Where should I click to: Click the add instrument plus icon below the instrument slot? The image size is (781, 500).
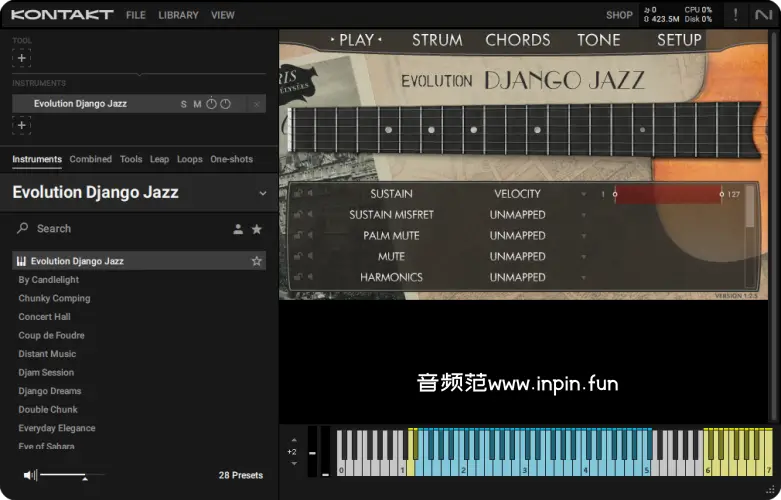click(x=22, y=125)
